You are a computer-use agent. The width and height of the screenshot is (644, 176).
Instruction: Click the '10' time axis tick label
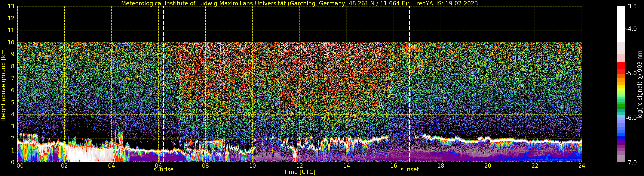(x=252, y=166)
